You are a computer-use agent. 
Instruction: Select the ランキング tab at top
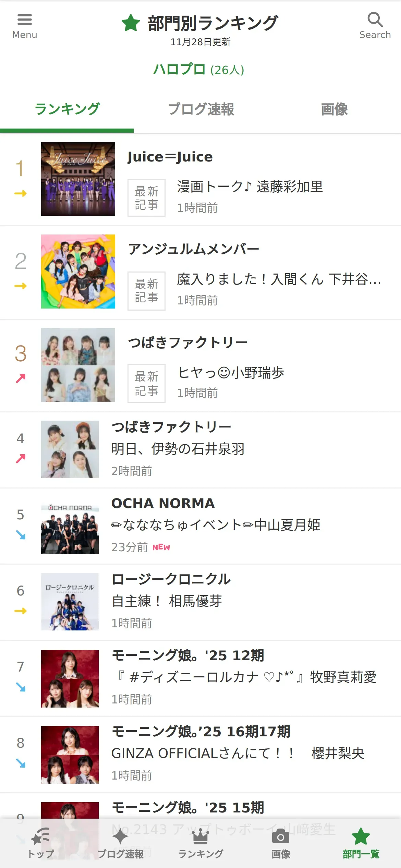tap(67, 109)
